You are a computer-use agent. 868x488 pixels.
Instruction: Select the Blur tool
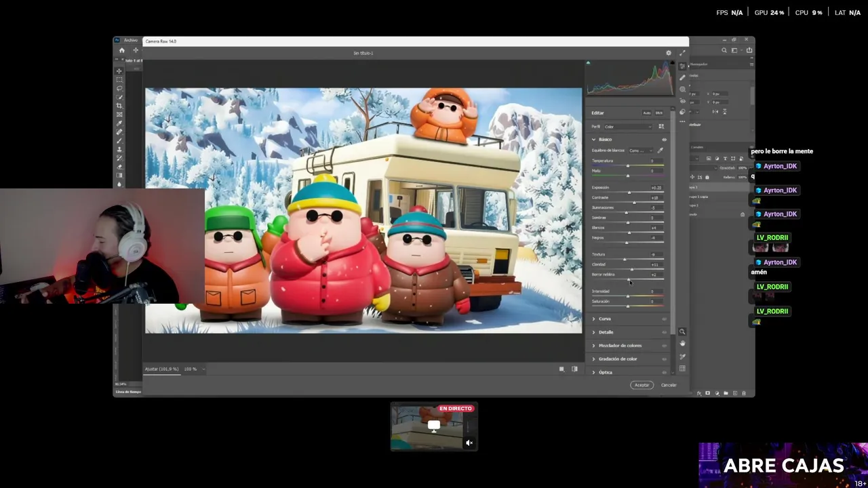[119, 184]
